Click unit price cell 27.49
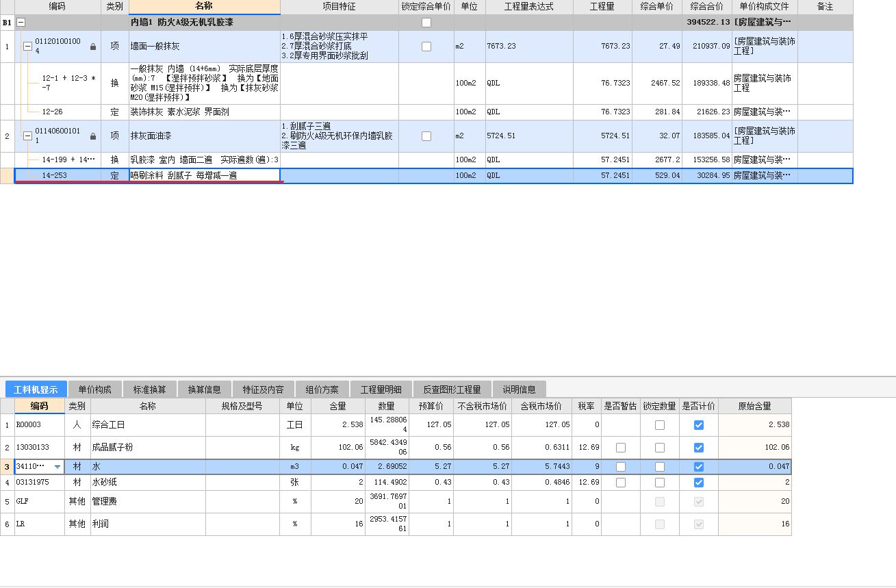896x588 pixels. (657, 47)
